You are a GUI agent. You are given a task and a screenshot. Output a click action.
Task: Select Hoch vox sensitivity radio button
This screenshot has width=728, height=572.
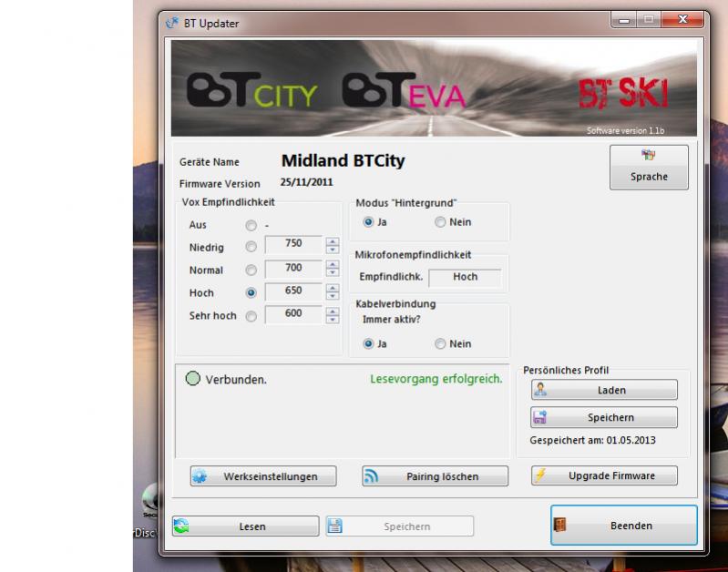pos(251,292)
